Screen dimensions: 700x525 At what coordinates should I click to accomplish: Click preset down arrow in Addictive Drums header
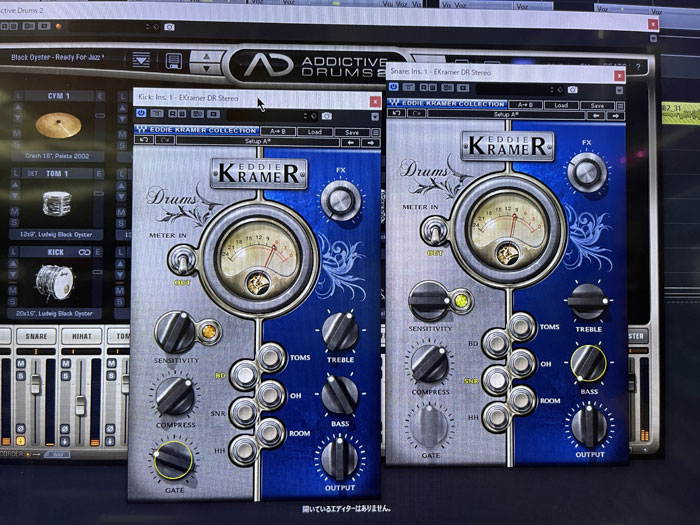[206, 68]
